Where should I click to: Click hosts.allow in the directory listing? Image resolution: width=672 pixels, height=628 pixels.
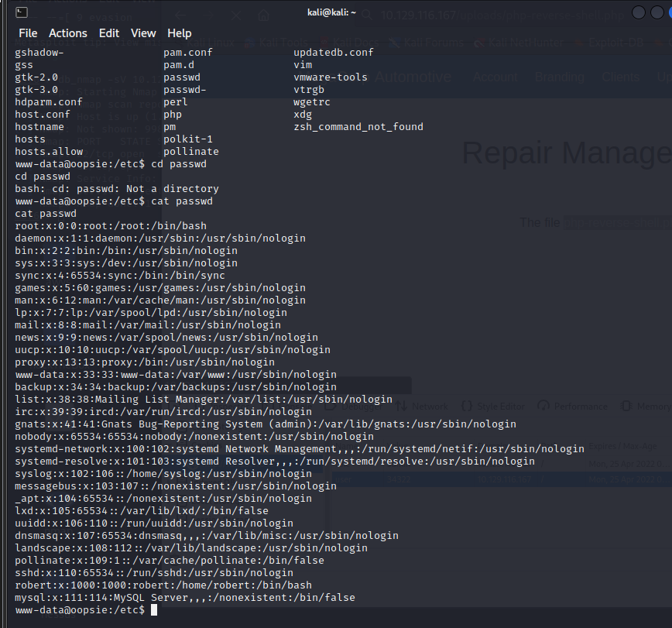[49, 152]
